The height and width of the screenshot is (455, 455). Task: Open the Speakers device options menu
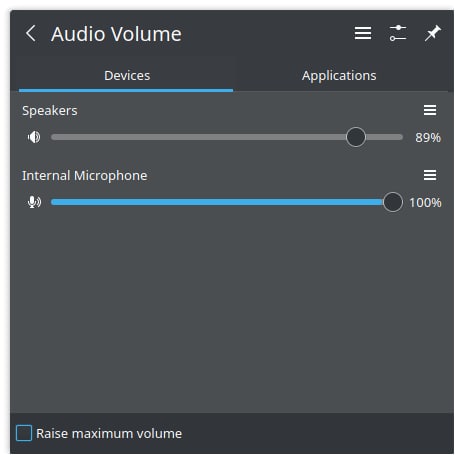tap(430, 110)
